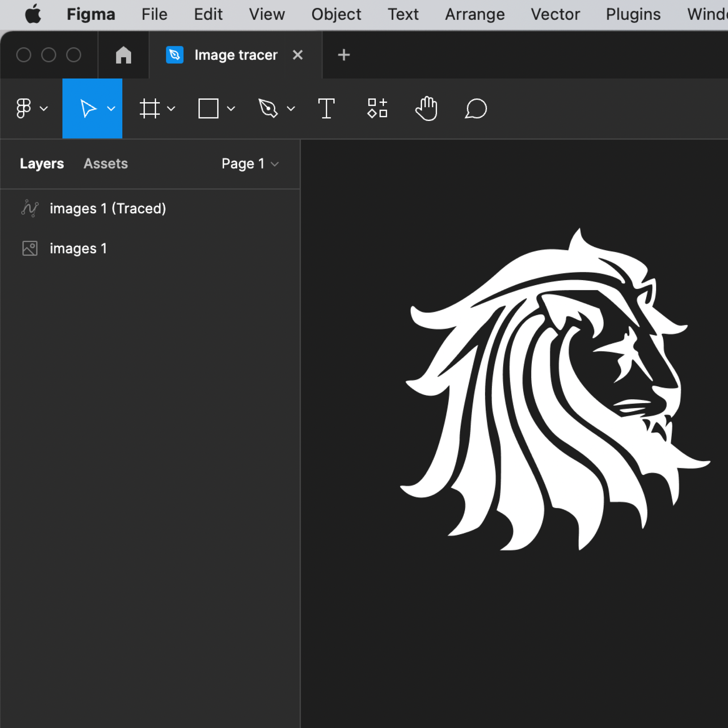This screenshot has width=728, height=728.
Task: Select the Rectangle shape tool
Action: 208,109
